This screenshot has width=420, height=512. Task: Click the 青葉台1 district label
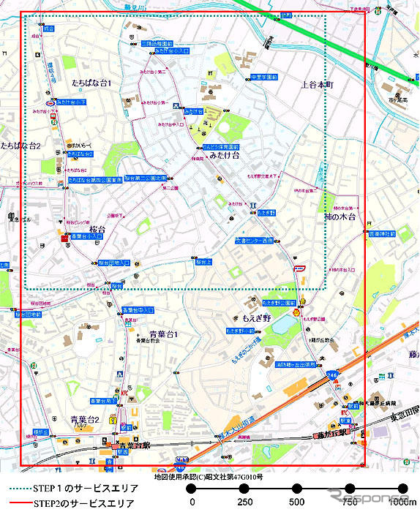[x=164, y=335]
